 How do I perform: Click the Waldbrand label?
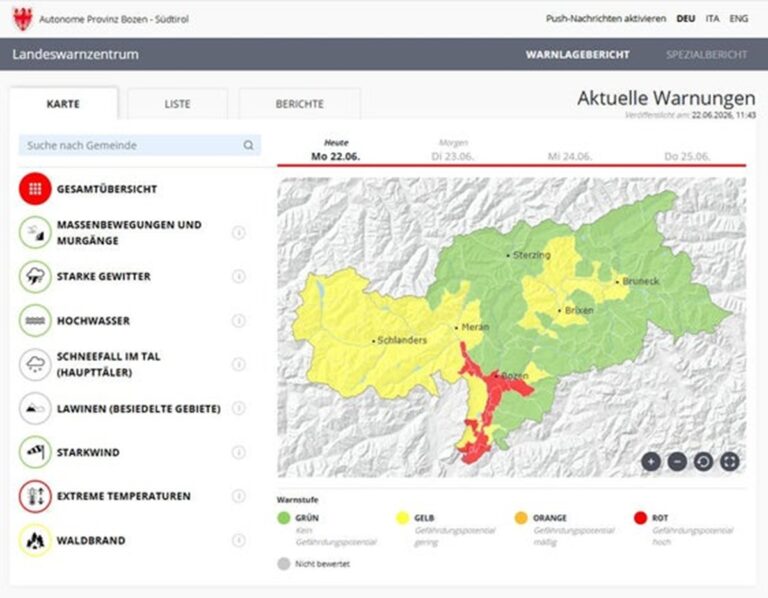[x=91, y=541]
